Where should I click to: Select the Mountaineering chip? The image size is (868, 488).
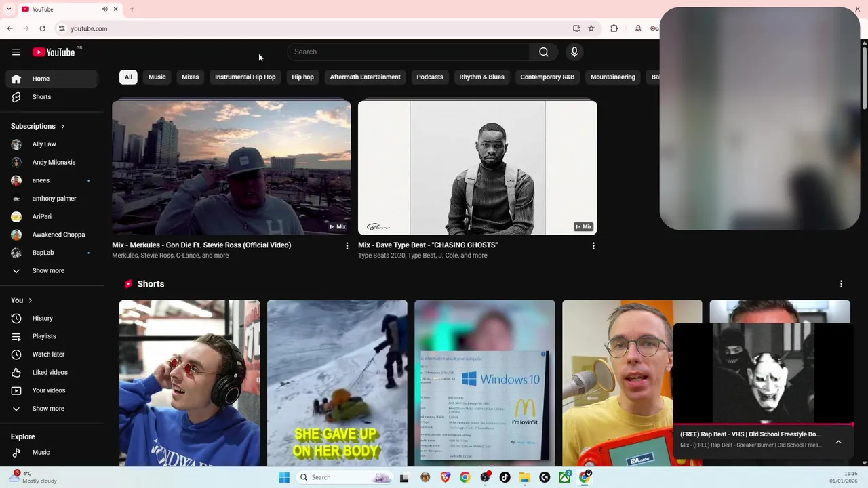point(613,77)
